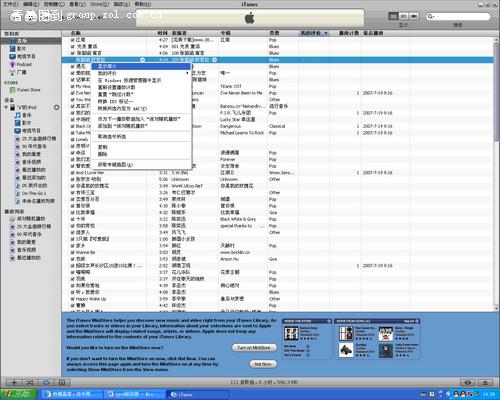Toggle the repeat button at the bottom

tap(46, 382)
